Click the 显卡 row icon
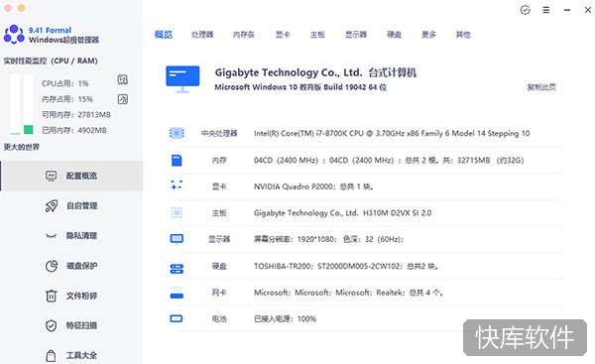The height and width of the screenshot is (364, 595). (177, 185)
